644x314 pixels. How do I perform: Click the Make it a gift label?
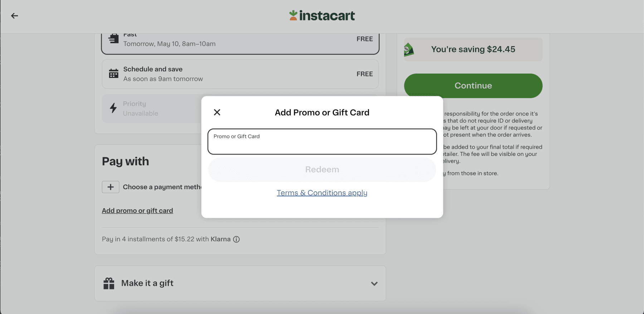147,283
